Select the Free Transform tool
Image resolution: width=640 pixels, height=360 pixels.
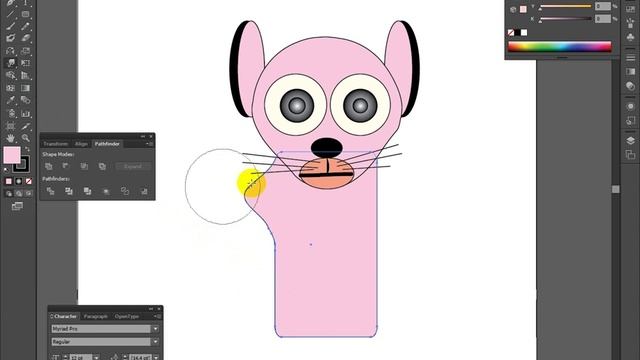(x=25, y=63)
